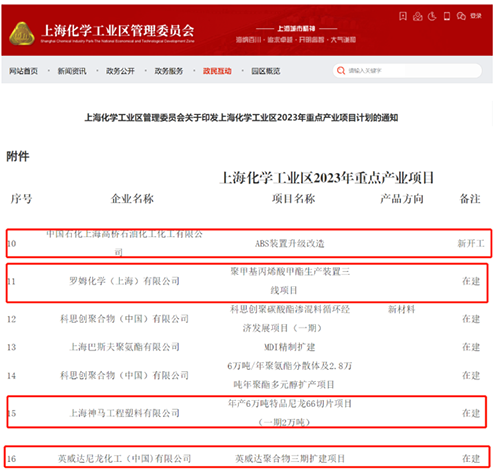Image resolution: width=500 pixels, height=472 pixels.
Task: Open the highlighted 政民互动 menu item
Action: click(x=217, y=71)
